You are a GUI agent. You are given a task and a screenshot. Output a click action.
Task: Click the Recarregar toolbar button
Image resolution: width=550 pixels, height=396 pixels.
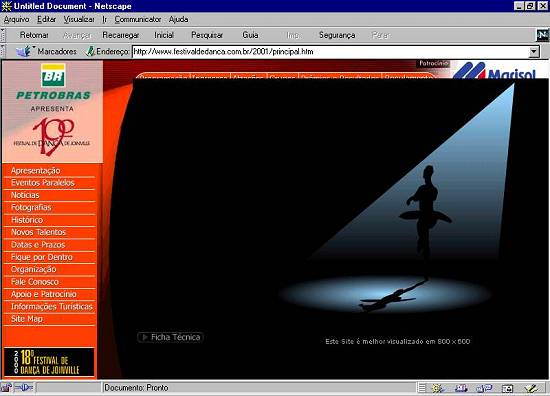[x=121, y=35]
